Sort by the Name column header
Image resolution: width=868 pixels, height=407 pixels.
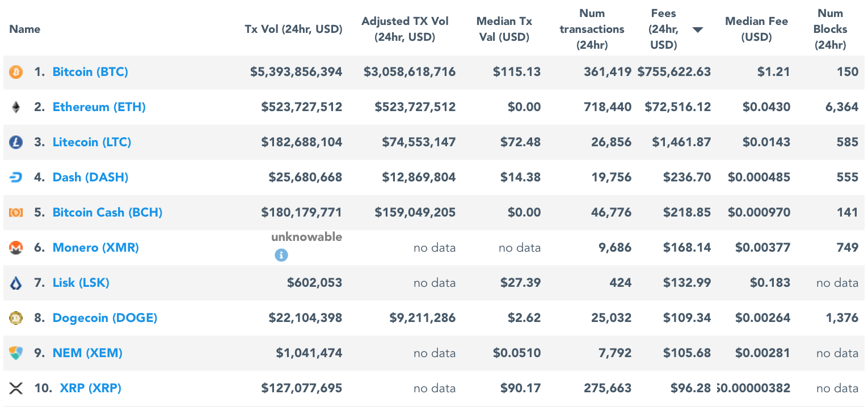(x=25, y=29)
